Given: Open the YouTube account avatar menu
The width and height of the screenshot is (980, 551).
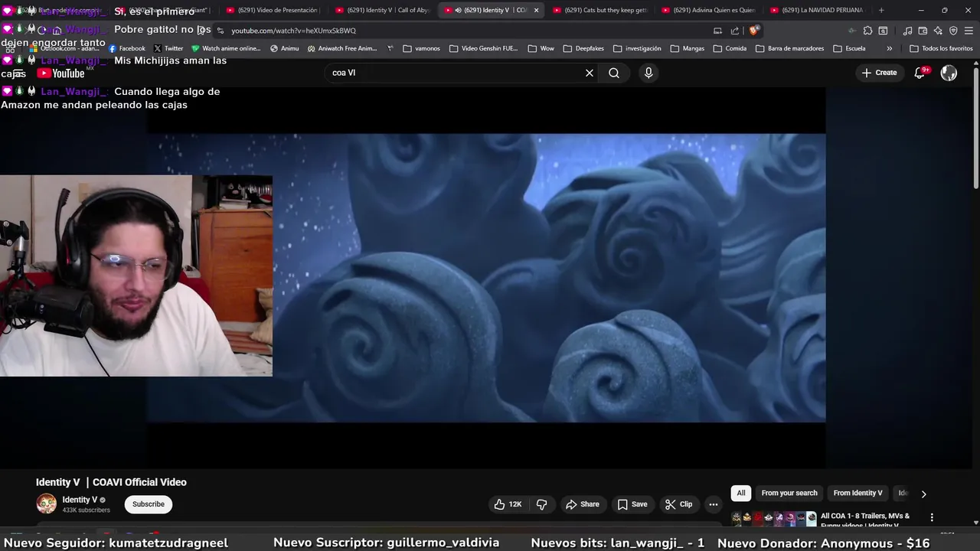Looking at the screenshot, I should point(949,73).
